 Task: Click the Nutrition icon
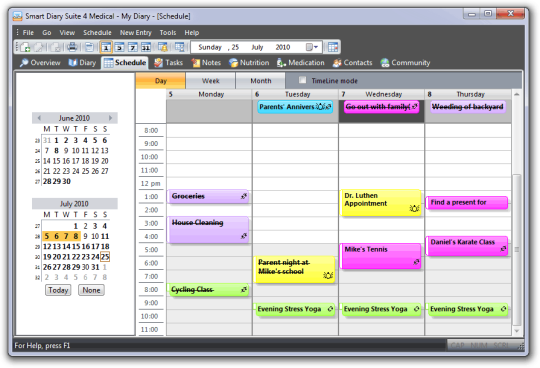(x=233, y=63)
